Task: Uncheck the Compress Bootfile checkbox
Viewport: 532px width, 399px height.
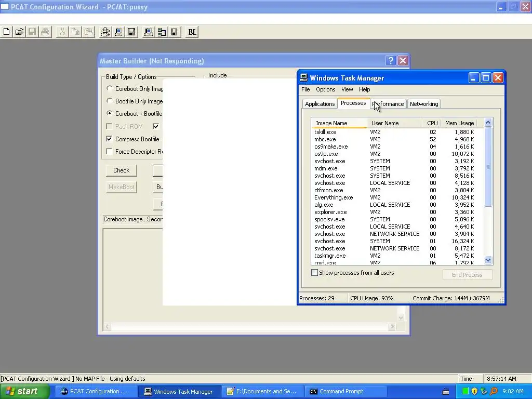Action: pyautogui.click(x=109, y=139)
